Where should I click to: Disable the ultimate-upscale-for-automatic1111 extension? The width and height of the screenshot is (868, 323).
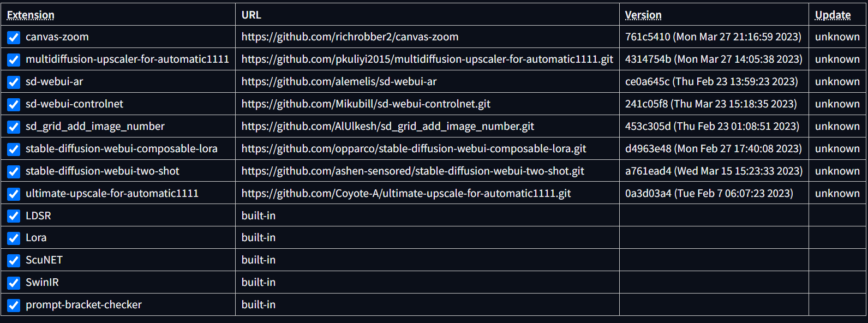(14, 193)
